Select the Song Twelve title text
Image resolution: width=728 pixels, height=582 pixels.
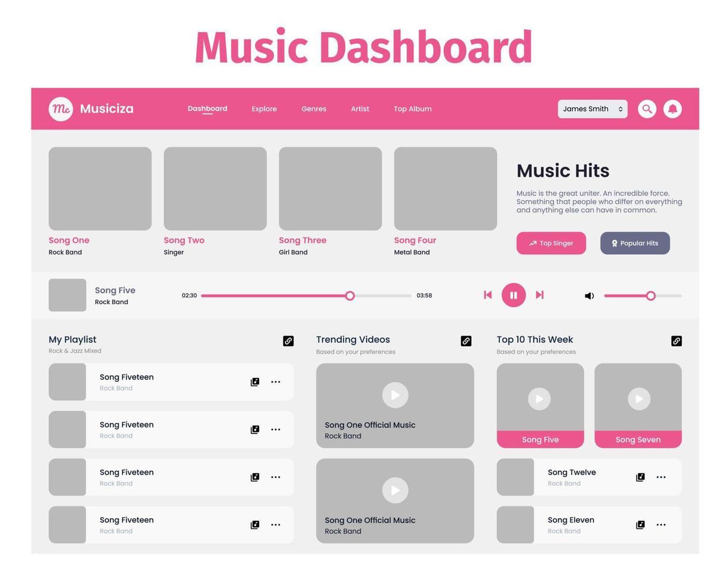point(572,473)
